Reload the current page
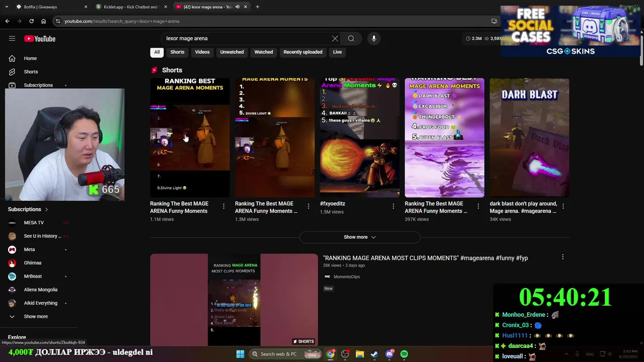 tap(31, 21)
